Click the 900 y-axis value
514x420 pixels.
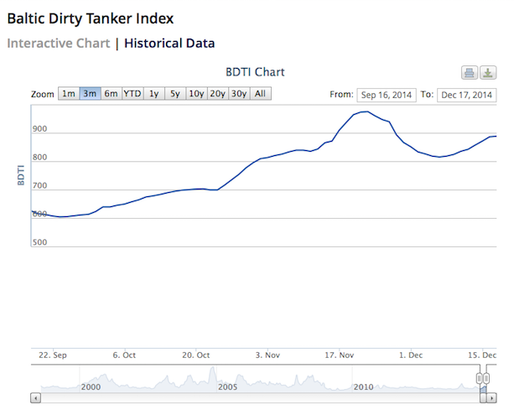tap(39, 129)
